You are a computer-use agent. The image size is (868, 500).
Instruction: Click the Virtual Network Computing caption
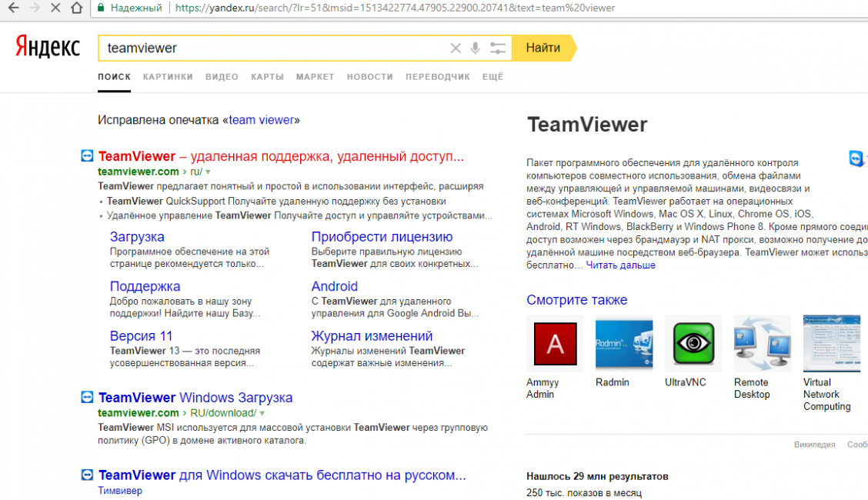827,395
